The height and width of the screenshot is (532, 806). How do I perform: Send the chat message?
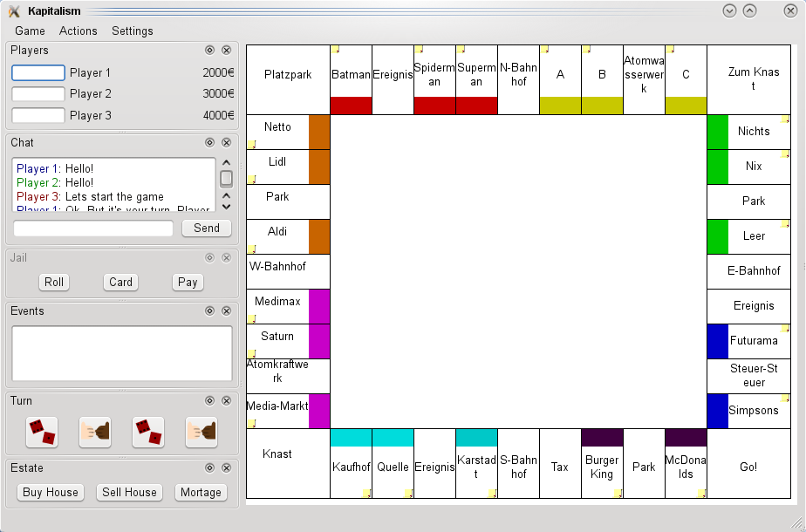pyautogui.click(x=207, y=228)
